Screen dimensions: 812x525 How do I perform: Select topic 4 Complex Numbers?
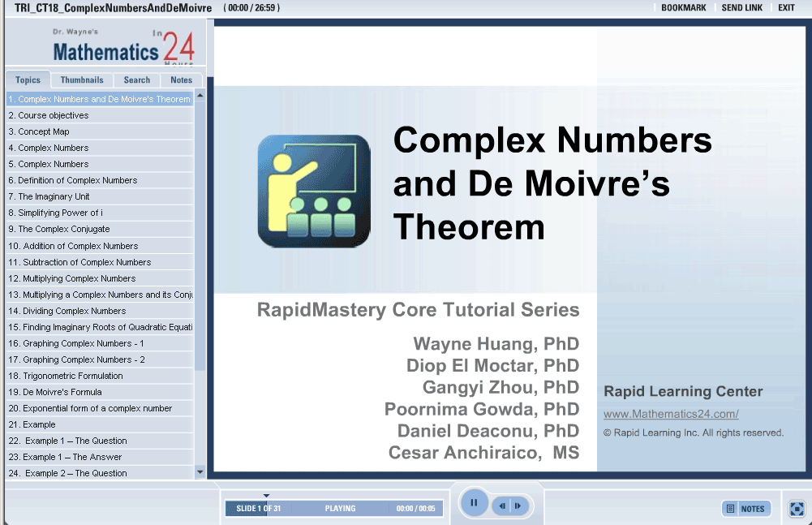coord(100,148)
